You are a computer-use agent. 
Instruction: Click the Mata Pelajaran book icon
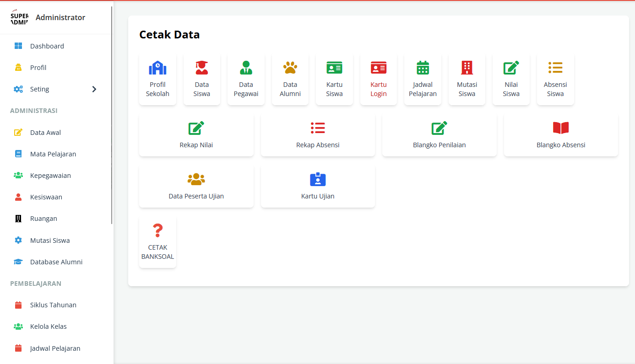click(x=18, y=154)
